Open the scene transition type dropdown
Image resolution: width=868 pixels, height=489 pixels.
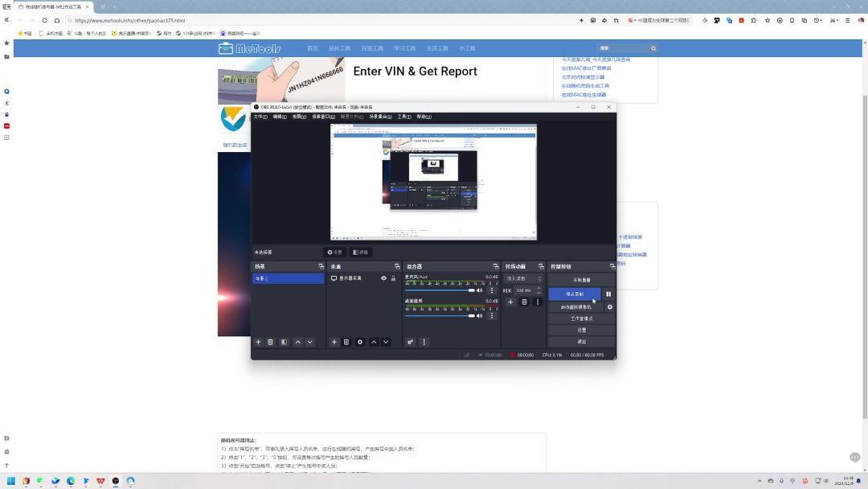523,278
